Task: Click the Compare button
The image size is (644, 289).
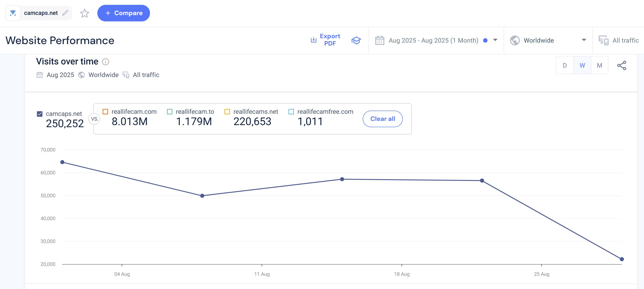Action: pos(124,13)
